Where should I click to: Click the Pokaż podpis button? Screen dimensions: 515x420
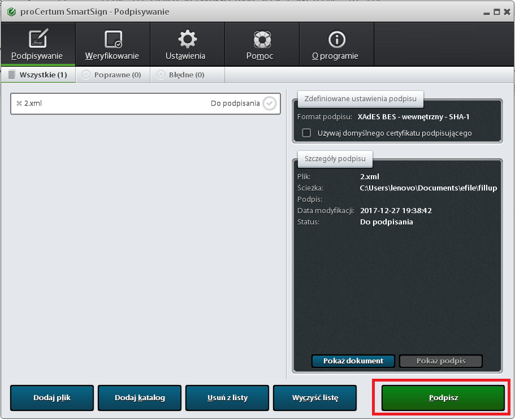pyautogui.click(x=441, y=361)
